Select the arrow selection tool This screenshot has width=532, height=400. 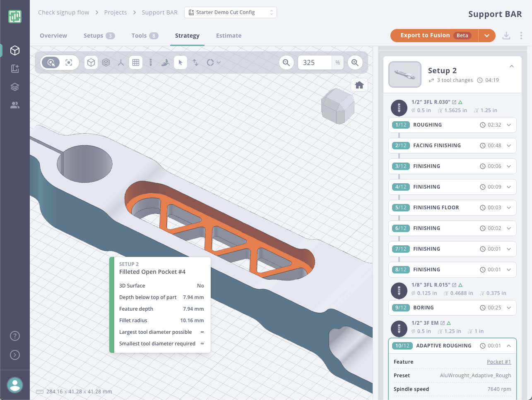(181, 62)
